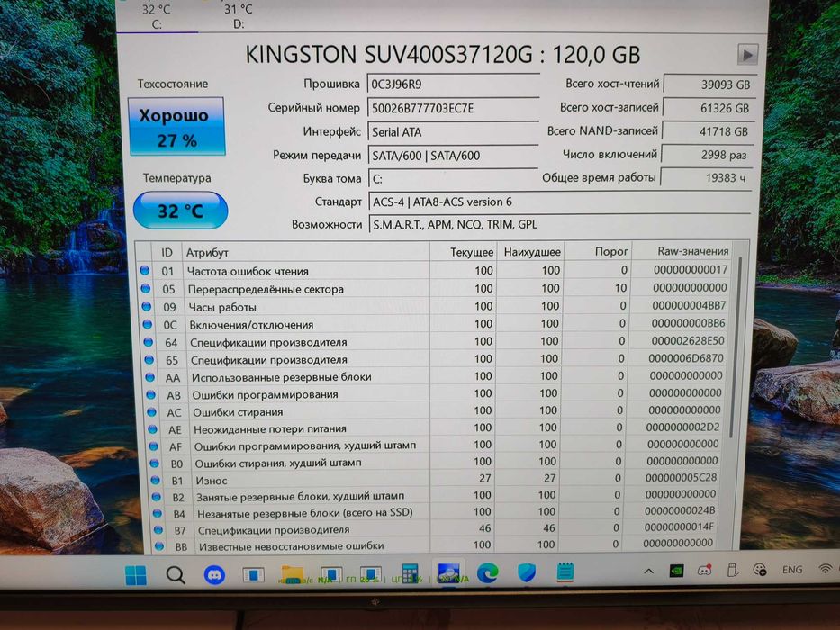Click the 'Атрибут' column header
Image resolution: width=840 pixels, height=630 pixels.
coord(306,252)
